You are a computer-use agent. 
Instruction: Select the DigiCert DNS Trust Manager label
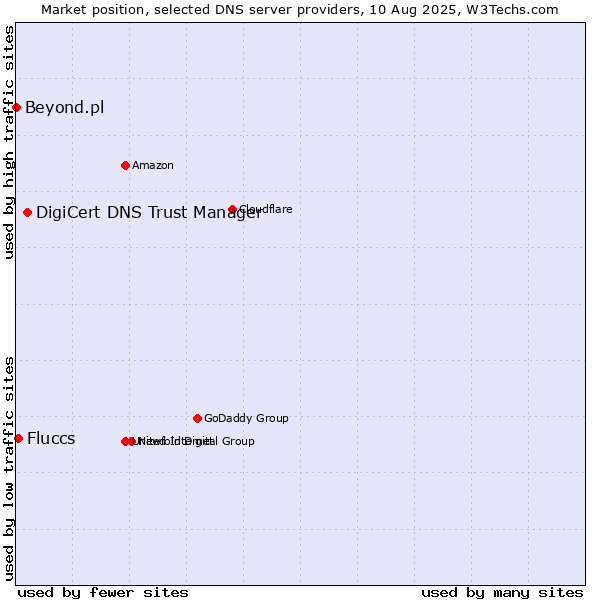(149, 213)
